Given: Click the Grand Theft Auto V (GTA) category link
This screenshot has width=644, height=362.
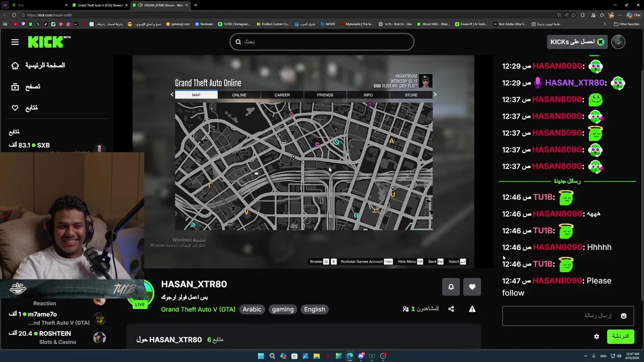Looking at the screenshot, I should 198,309.
